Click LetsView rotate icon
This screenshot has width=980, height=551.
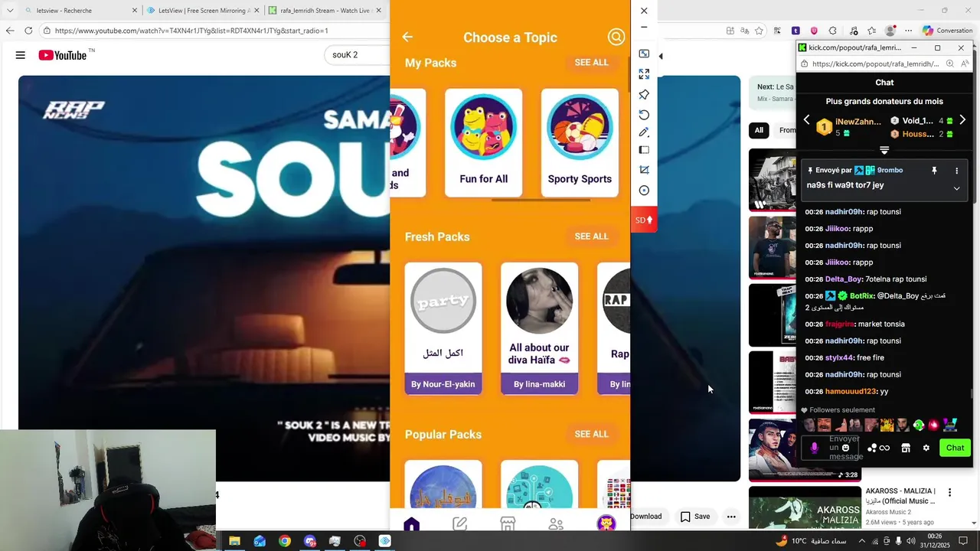tap(644, 115)
